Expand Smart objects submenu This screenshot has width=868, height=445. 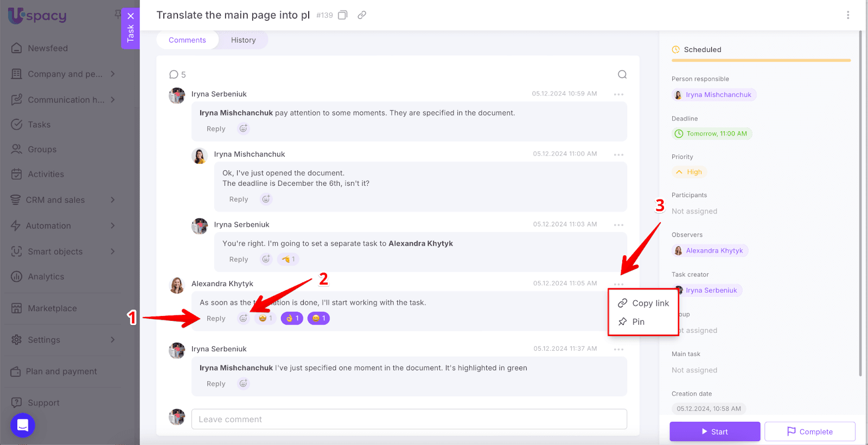(x=113, y=251)
